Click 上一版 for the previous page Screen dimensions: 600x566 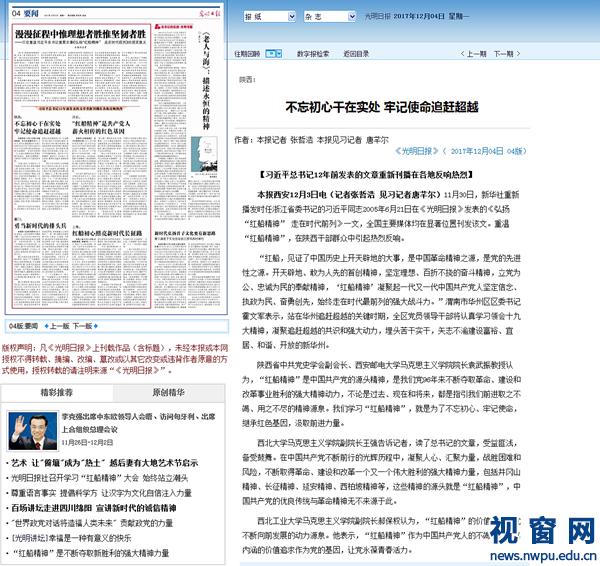pyautogui.click(x=60, y=326)
